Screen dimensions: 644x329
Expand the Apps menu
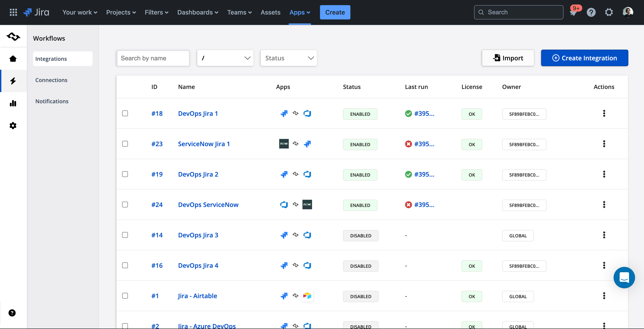(300, 12)
